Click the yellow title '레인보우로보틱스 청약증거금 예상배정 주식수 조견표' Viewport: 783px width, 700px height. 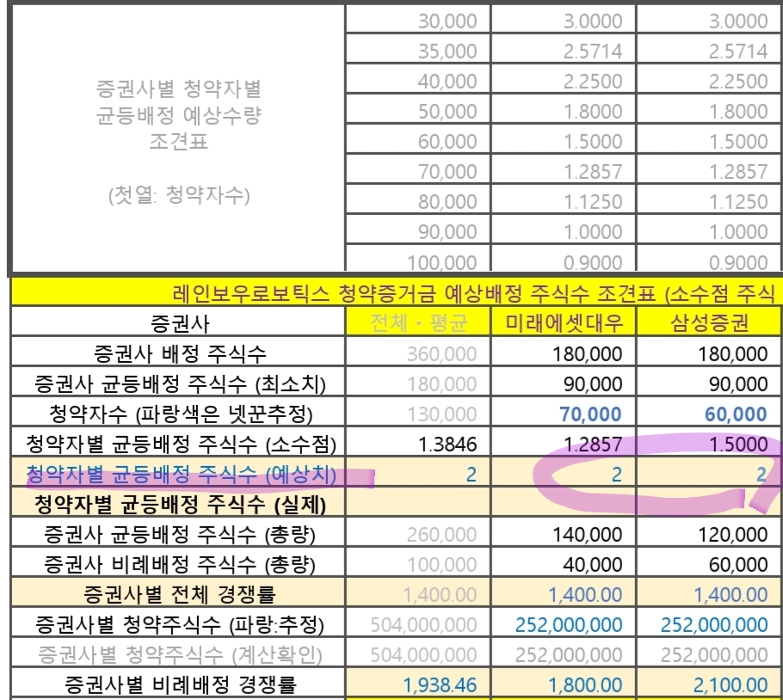point(397,292)
